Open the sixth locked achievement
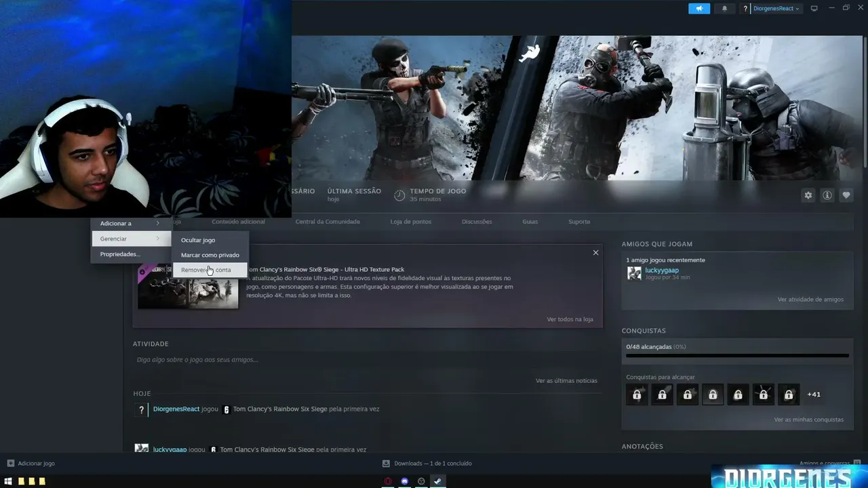This screenshot has width=868, height=488. tap(764, 394)
